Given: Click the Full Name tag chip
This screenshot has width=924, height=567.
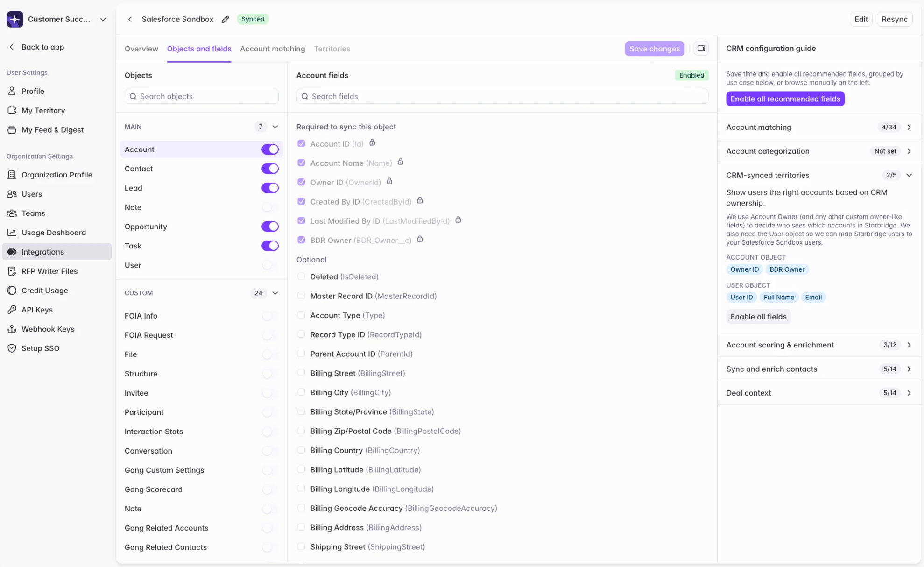Looking at the screenshot, I should pos(778,298).
